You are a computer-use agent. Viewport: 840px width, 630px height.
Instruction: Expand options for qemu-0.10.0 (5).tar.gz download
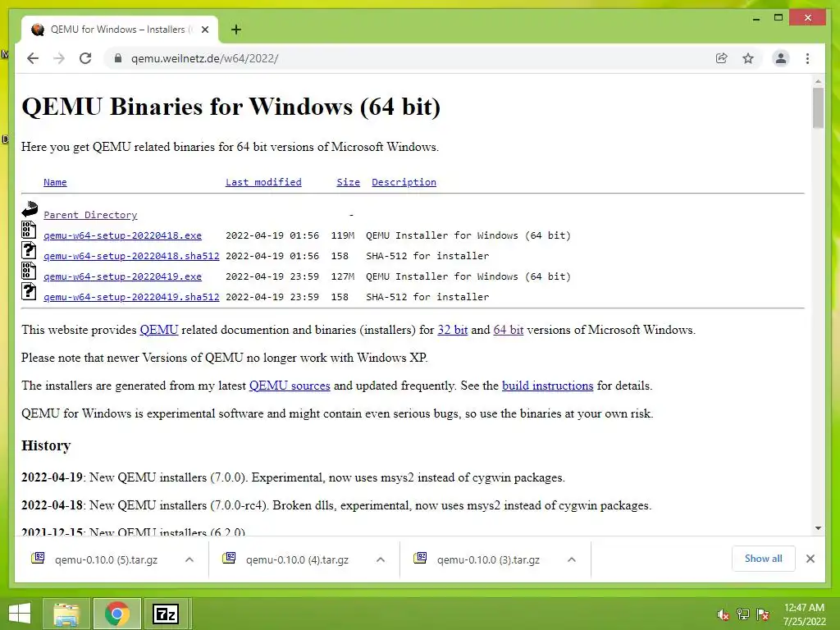(189, 559)
